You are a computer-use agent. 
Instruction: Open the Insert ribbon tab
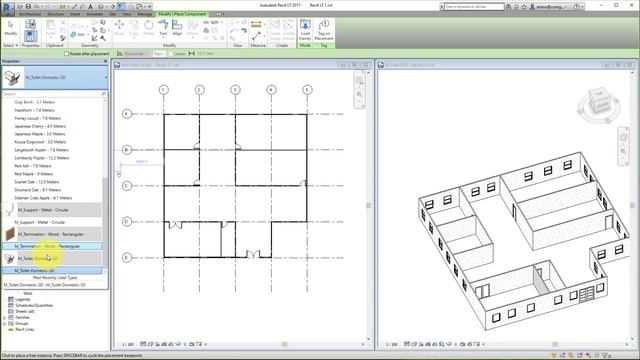[75, 14]
